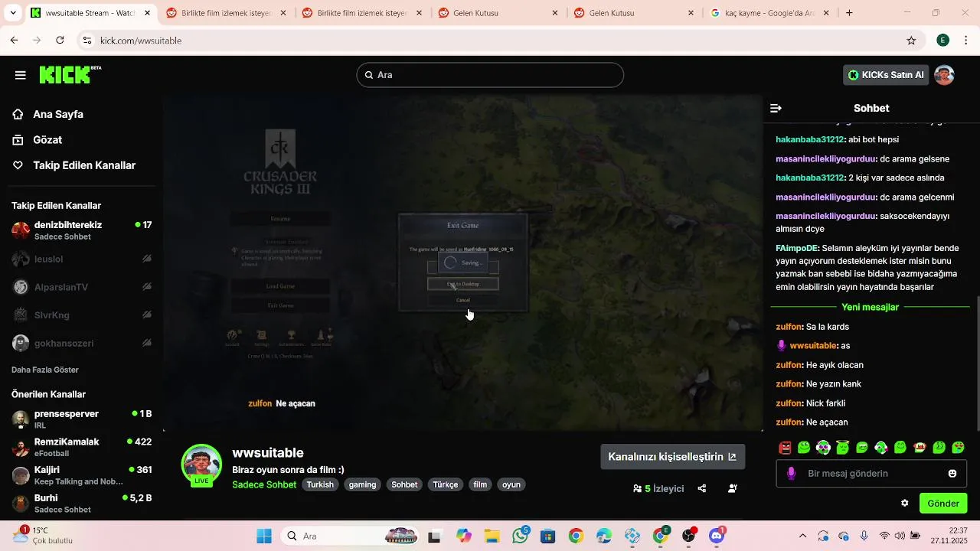Click KICKs Satın Al button
This screenshot has width=980, height=551.
click(x=886, y=75)
